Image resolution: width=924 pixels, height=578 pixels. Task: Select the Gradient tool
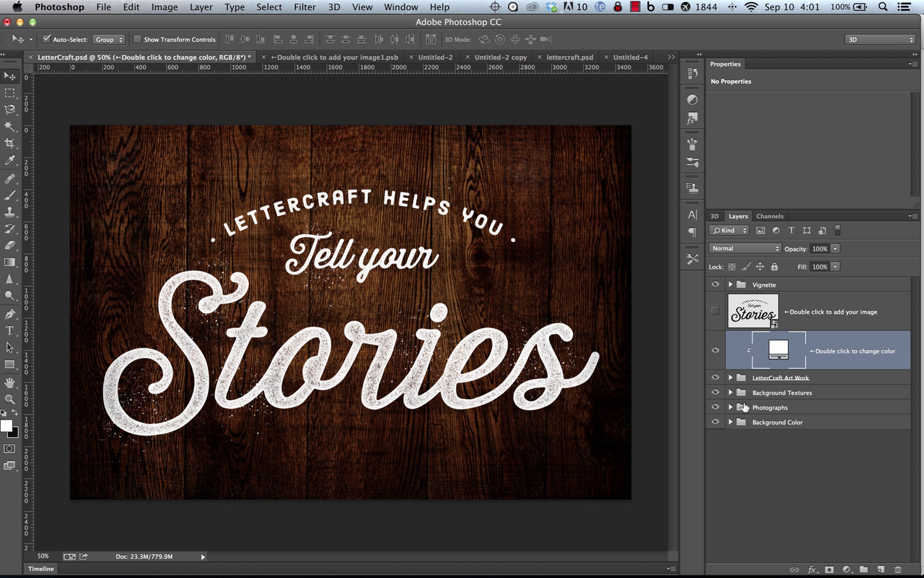tap(10, 262)
